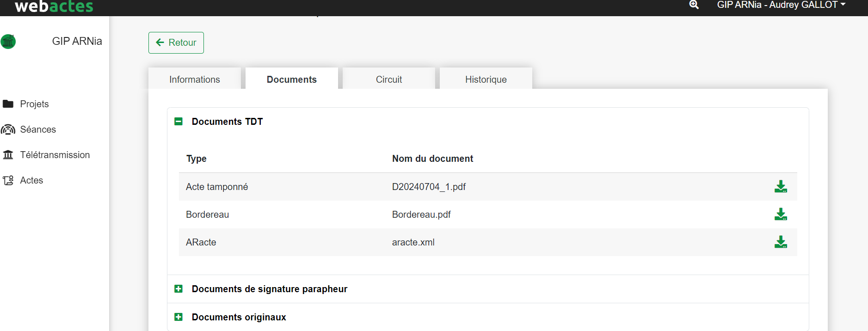Download the Bordereau.pdf file
This screenshot has height=331, width=868.
[x=781, y=215]
